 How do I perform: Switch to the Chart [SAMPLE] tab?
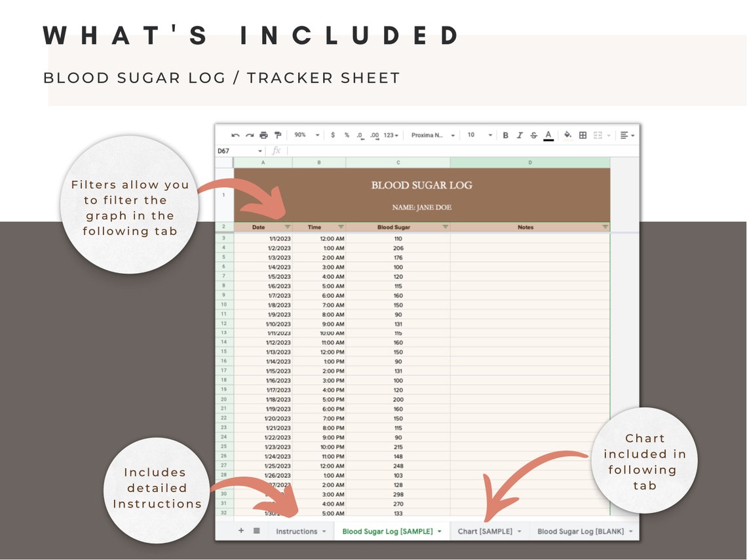(x=486, y=531)
